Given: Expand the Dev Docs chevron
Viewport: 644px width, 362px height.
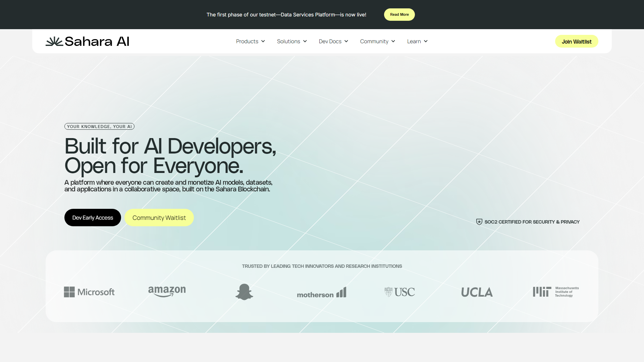Looking at the screenshot, I should [x=346, y=41].
